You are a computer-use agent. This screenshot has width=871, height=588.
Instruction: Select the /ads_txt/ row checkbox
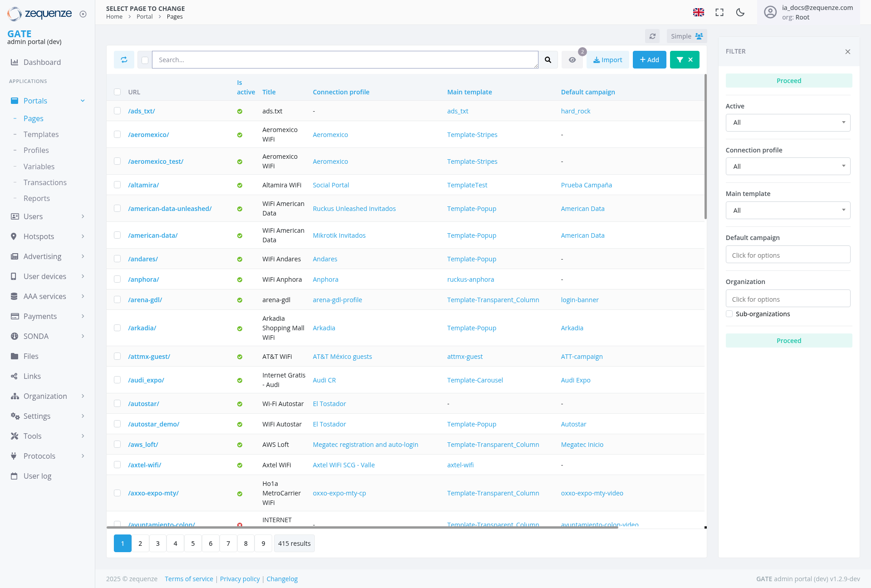pos(117,111)
